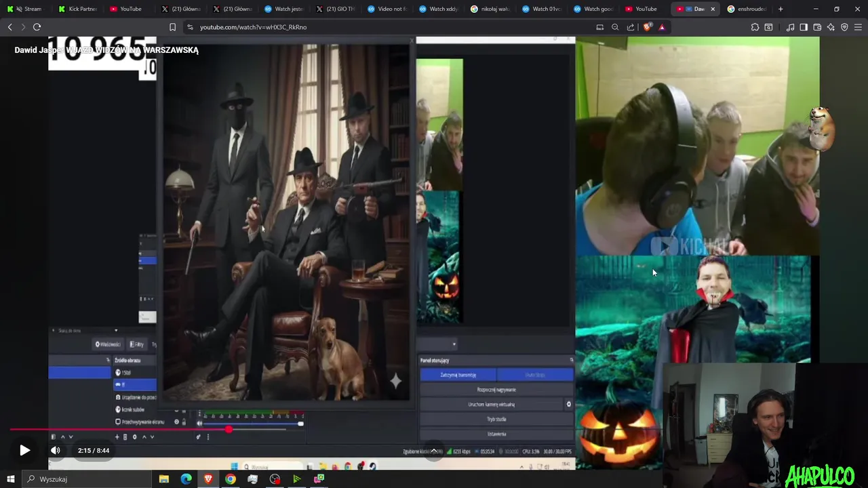Open the pink-green chat app on taskbar
The image size is (868, 488).
click(x=319, y=479)
